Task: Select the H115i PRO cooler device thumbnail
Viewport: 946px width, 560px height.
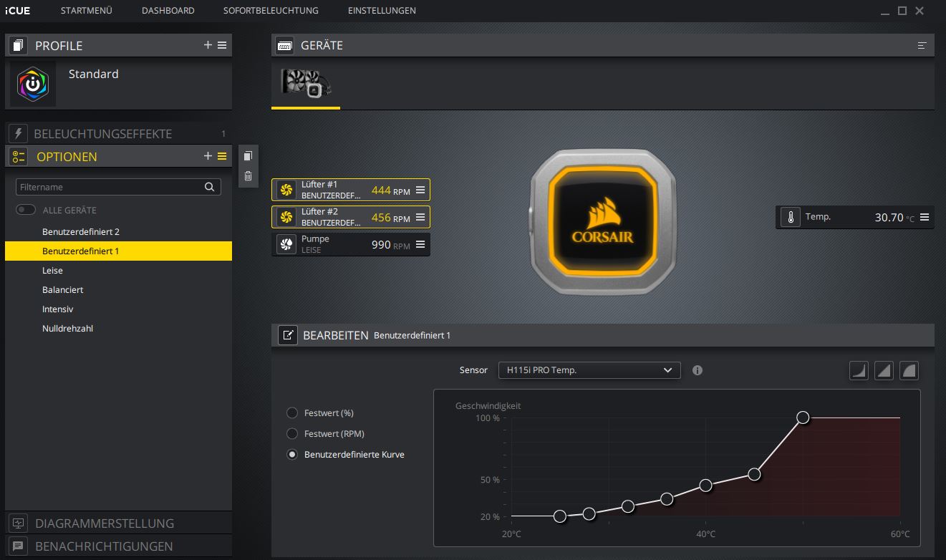Action: [306, 83]
